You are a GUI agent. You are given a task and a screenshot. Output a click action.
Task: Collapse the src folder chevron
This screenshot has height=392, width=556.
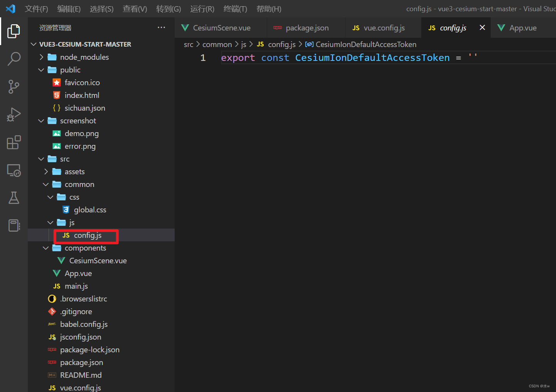point(41,159)
